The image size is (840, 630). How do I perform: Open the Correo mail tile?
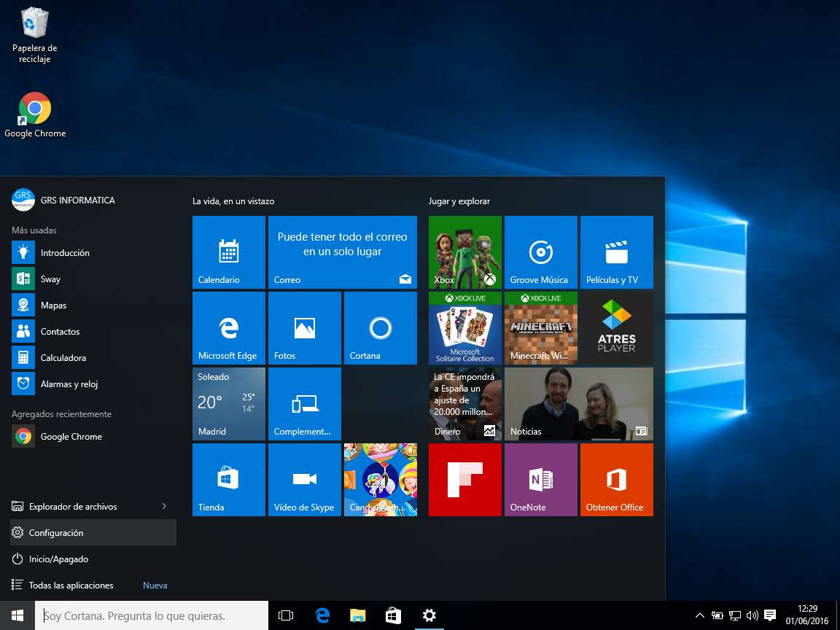tap(342, 252)
